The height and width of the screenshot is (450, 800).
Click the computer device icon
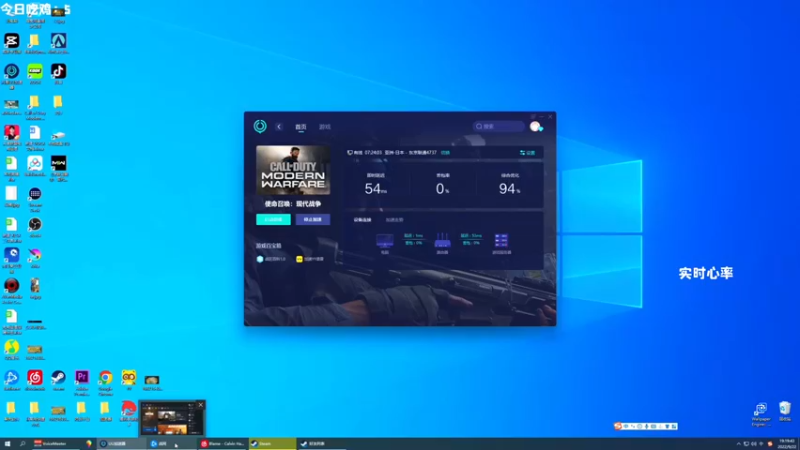pos(385,241)
